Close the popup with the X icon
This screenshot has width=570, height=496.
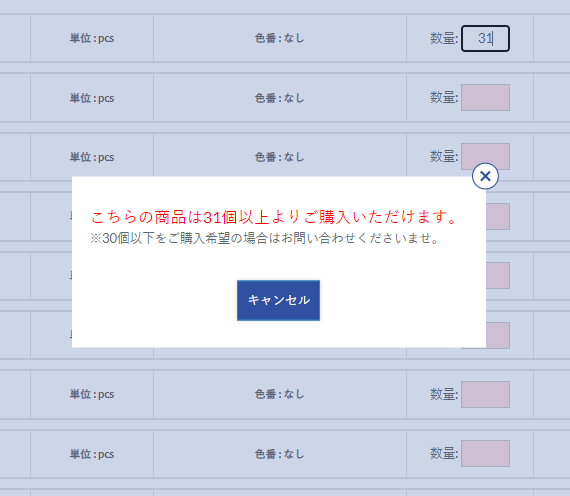(485, 176)
